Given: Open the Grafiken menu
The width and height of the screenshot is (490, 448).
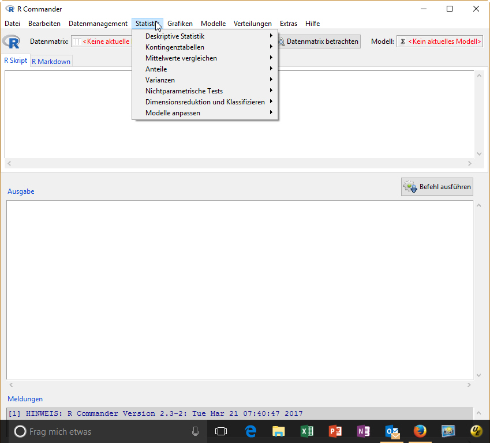Looking at the screenshot, I should [180, 24].
